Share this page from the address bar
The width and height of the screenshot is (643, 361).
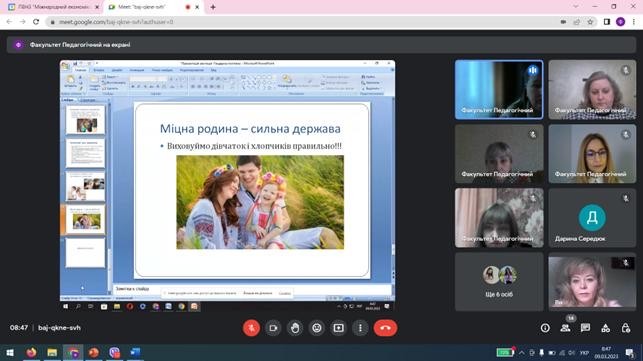(577, 22)
